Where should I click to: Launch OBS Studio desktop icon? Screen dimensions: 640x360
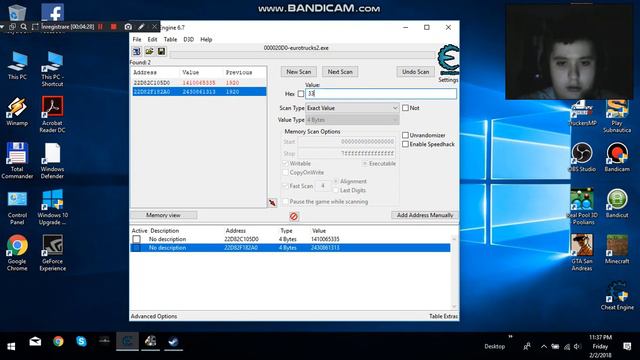582,157
